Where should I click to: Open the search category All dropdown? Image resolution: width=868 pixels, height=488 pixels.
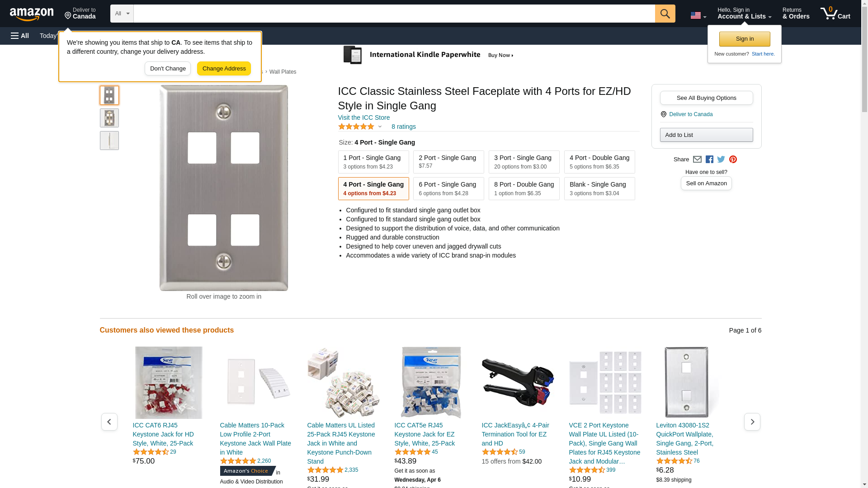(122, 14)
